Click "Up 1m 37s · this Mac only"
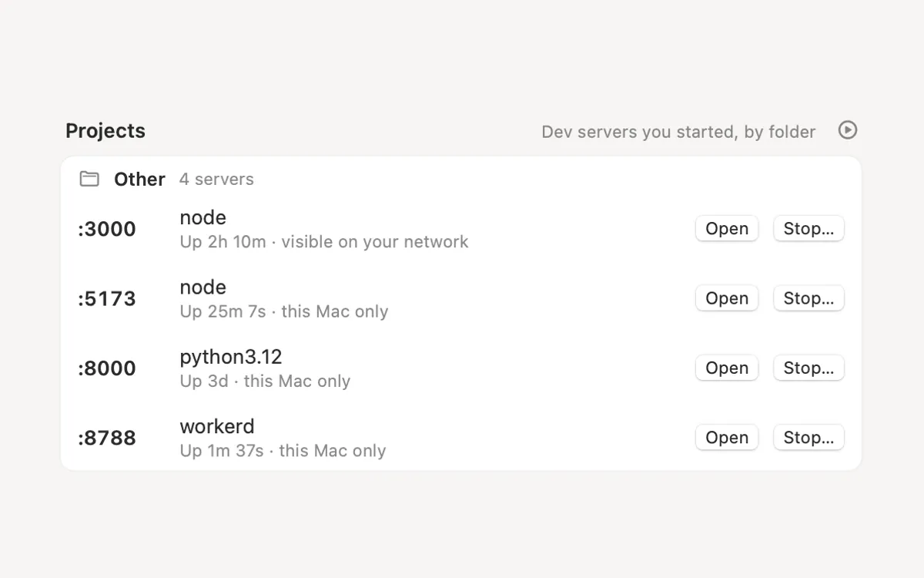 (x=283, y=451)
